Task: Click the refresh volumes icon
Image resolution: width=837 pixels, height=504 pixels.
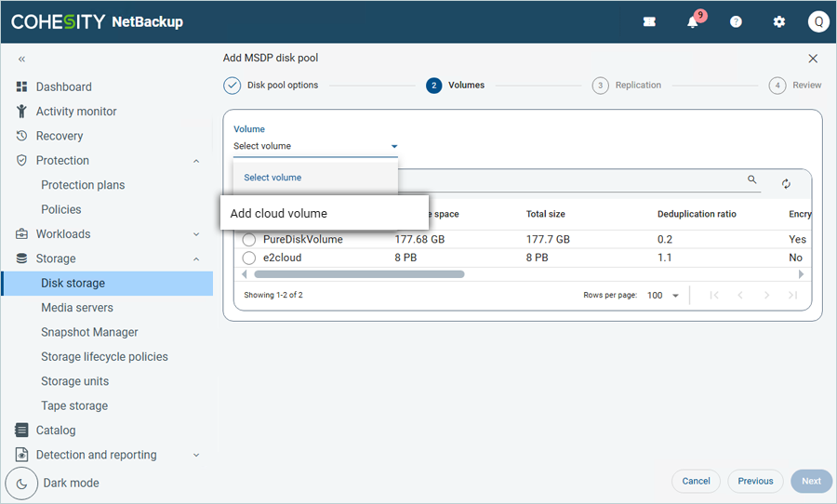Action: tap(786, 184)
